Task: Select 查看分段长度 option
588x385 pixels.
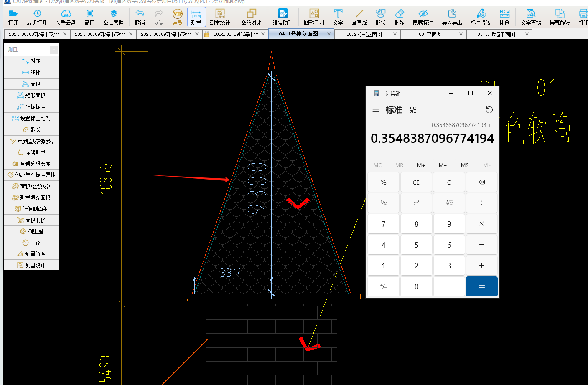Action: pyautogui.click(x=31, y=164)
